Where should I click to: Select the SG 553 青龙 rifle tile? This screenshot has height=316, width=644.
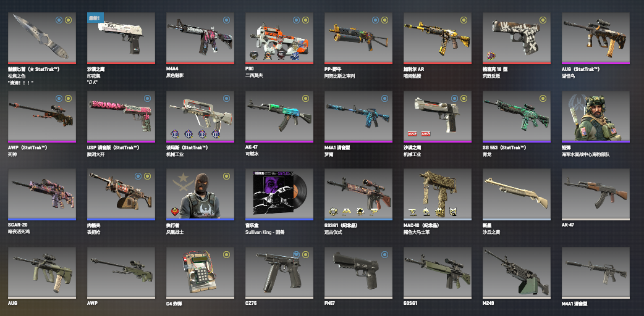[x=517, y=117]
